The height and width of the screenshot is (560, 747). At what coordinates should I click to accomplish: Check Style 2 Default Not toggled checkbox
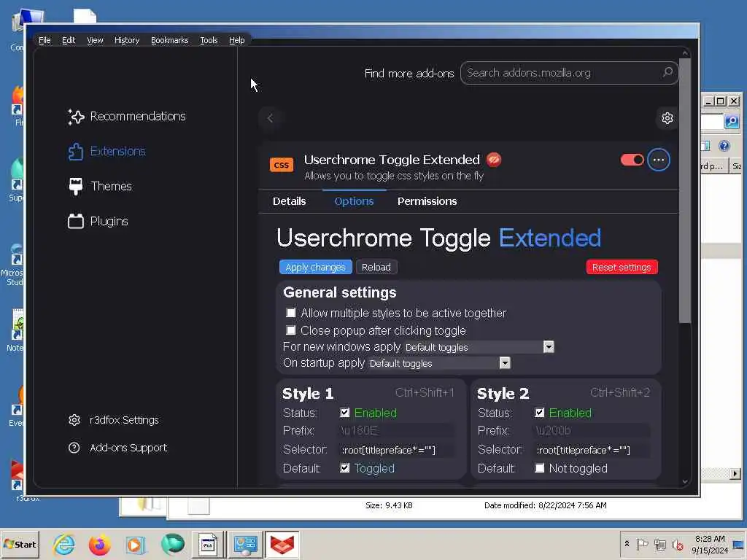coord(539,468)
